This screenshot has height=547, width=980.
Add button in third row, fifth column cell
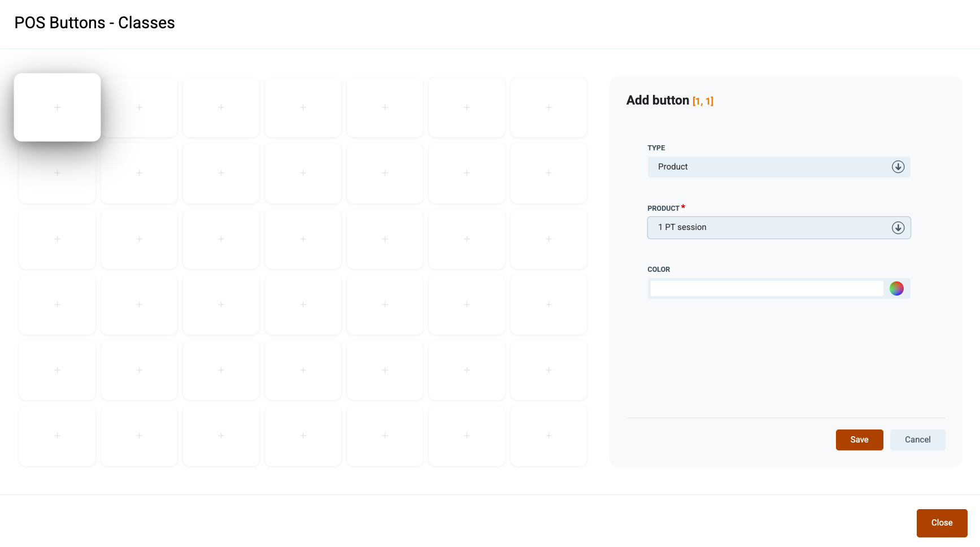pyautogui.click(x=385, y=239)
